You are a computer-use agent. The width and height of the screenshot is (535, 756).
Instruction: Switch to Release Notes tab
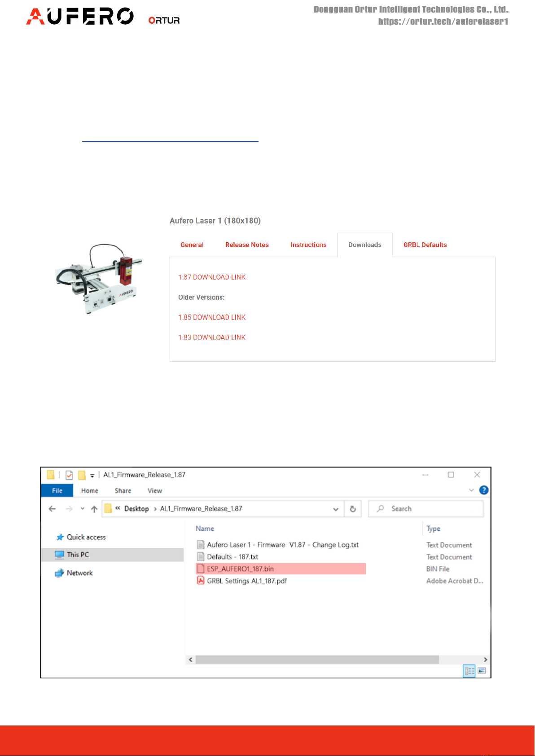click(247, 245)
